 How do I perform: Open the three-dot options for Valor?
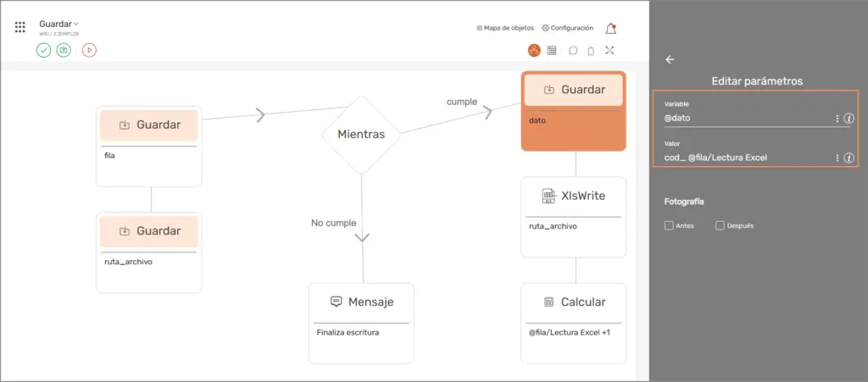pyautogui.click(x=837, y=158)
